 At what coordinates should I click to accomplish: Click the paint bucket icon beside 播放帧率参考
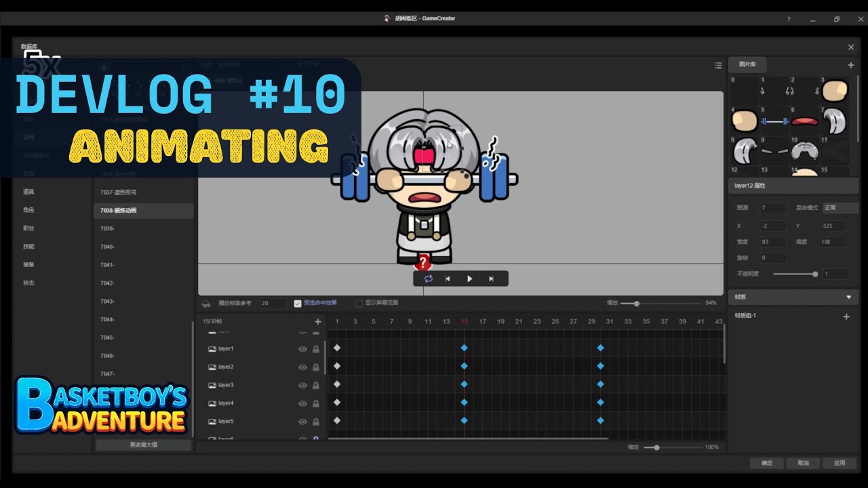click(207, 303)
